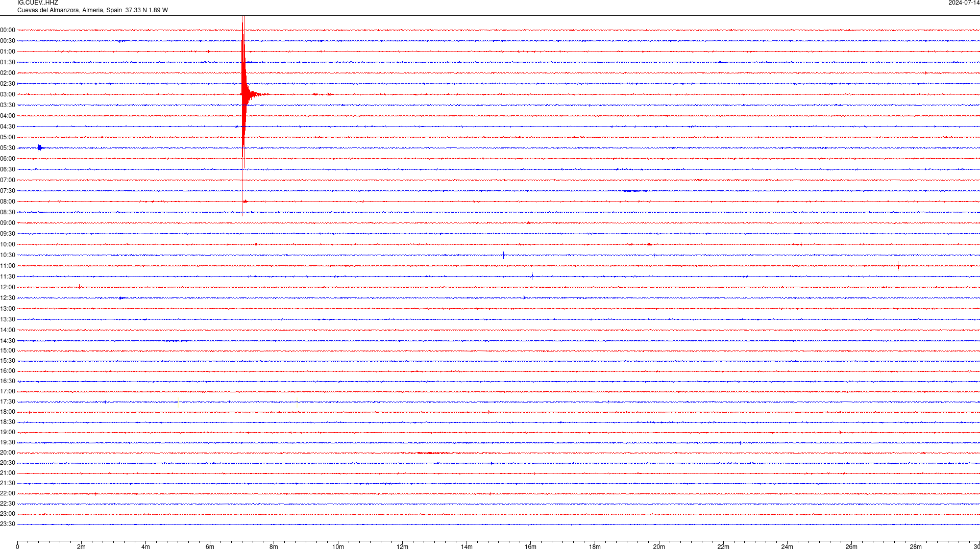Click the 2024-07-14 date label
Screen dimensions: 980x551
pyautogui.click(x=964, y=3)
